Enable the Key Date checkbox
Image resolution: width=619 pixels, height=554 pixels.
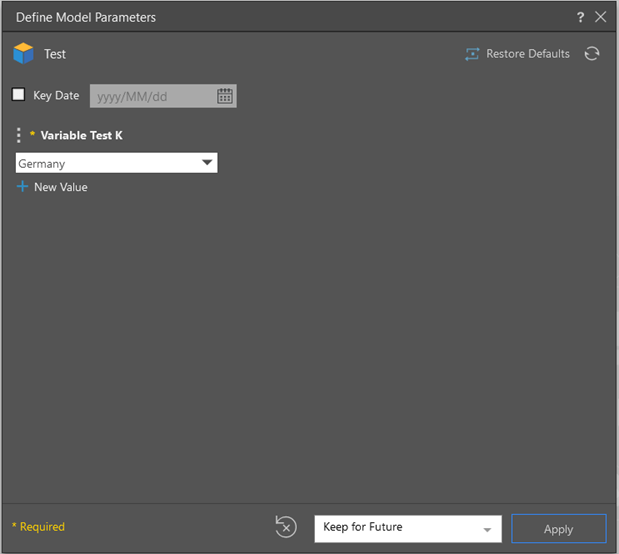(18, 95)
